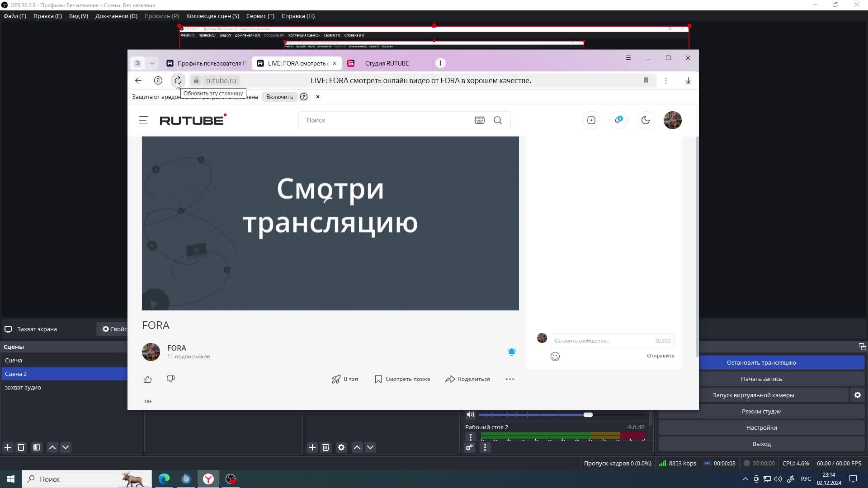
Task: Click the thumbs up like icon
Action: tap(148, 379)
